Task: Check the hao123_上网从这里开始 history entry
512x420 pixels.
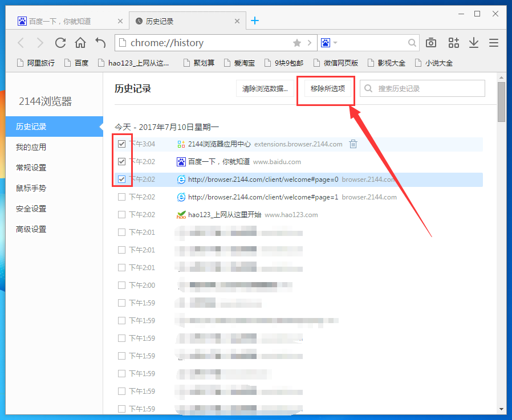Action: [x=122, y=215]
